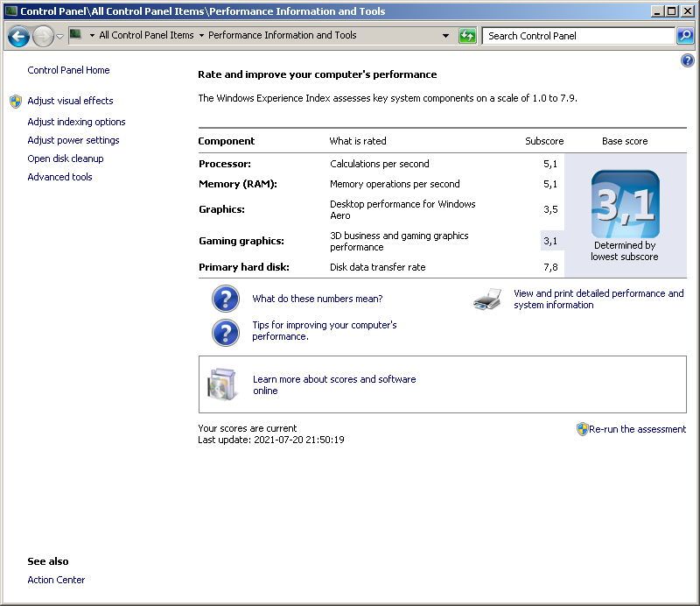The width and height of the screenshot is (700, 606).
Task: Click the Memory (RAM) row label
Action: 238,184
